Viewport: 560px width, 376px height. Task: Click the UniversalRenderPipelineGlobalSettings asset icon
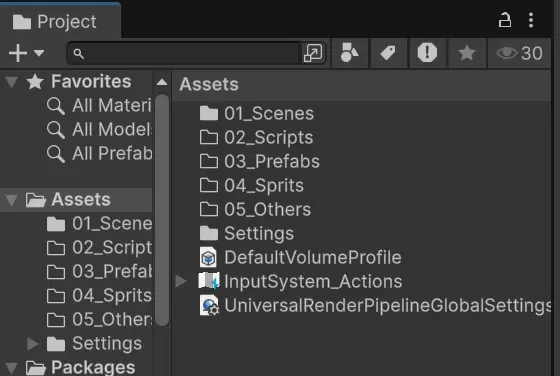tap(209, 306)
